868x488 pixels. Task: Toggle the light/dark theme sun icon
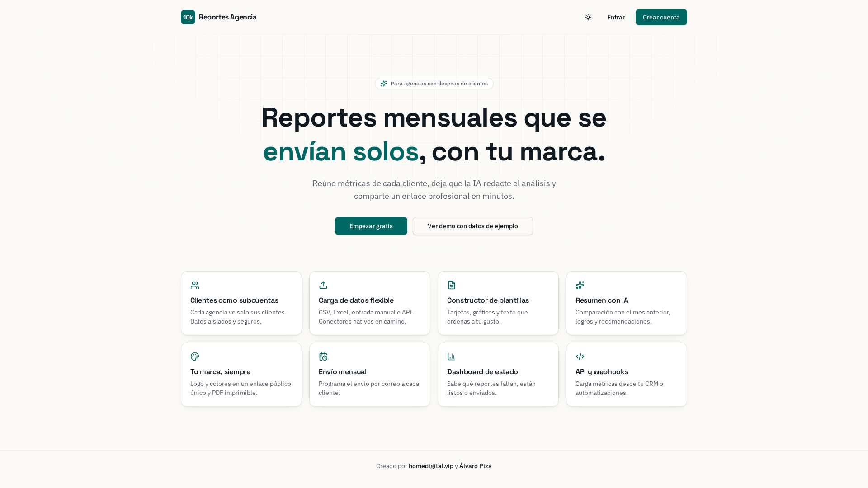click(588, 17)
